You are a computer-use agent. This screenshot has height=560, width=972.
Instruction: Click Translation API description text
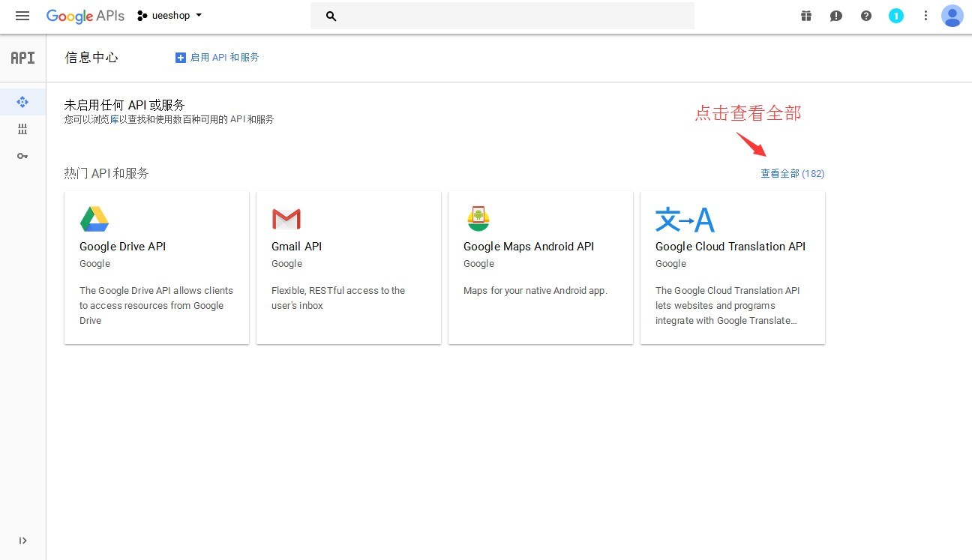click(x=727, y=305)
